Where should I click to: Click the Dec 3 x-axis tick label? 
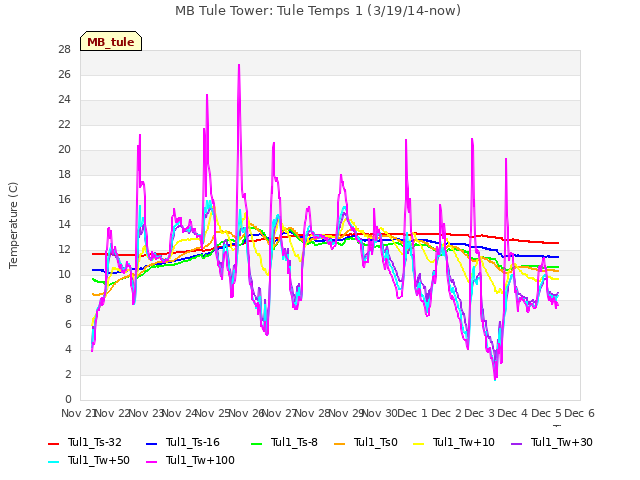(x=479, y=413)
